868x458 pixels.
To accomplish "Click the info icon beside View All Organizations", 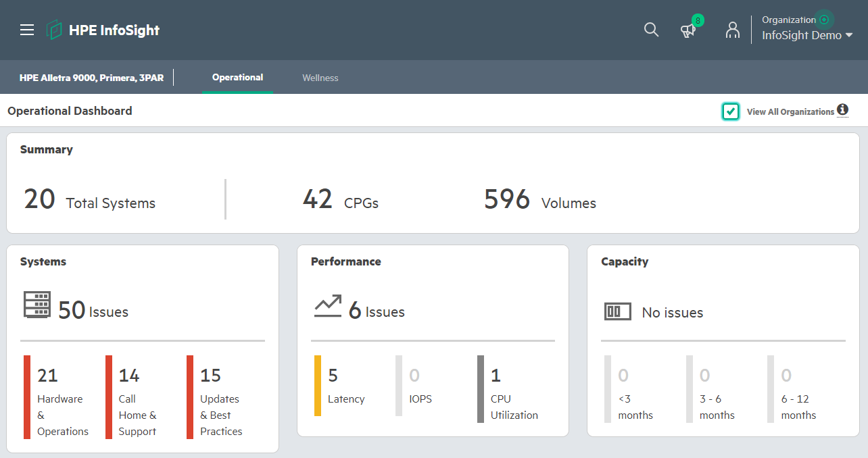I will pyautogui.click(x=842, y=109).
